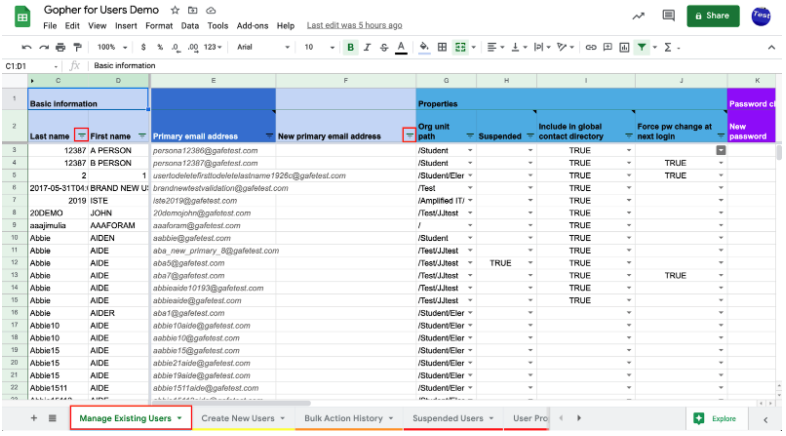786x436 pixels.
Task: Open the Explore panel button
Action: [715, 418]
